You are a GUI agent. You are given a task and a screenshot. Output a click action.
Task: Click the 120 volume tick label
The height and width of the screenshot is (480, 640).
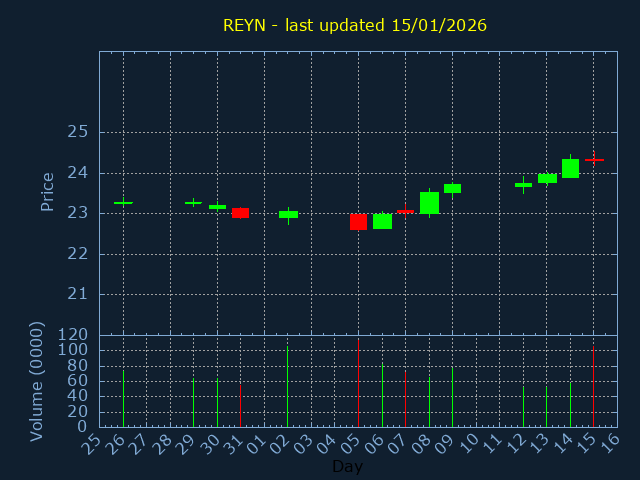(x=74, y=335)
